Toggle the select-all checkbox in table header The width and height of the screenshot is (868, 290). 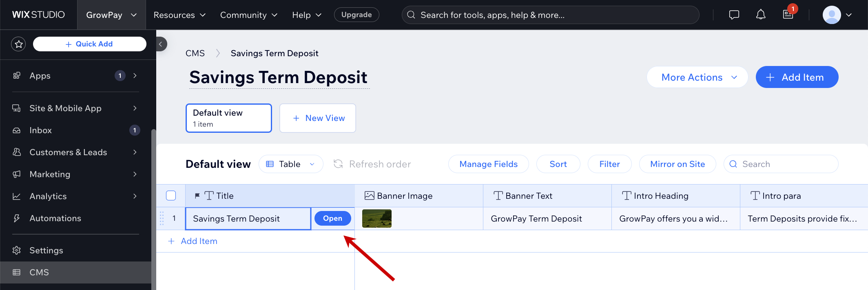coord(171,196)
